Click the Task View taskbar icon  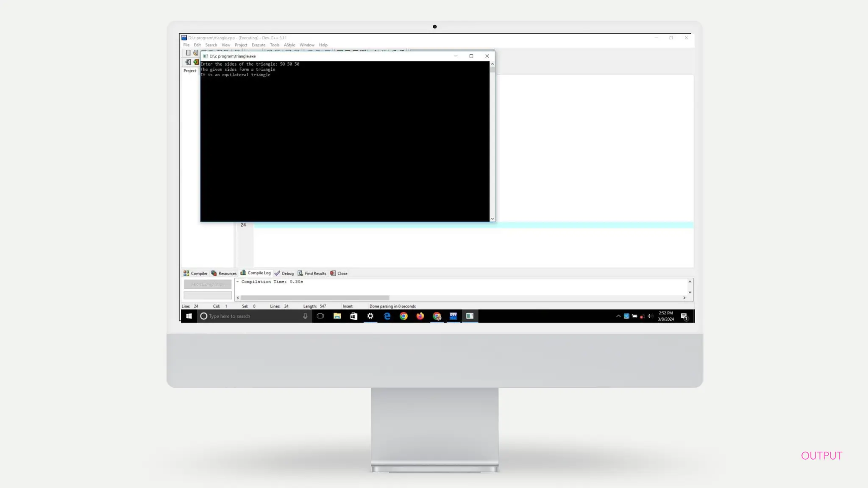tap(320, 316)
